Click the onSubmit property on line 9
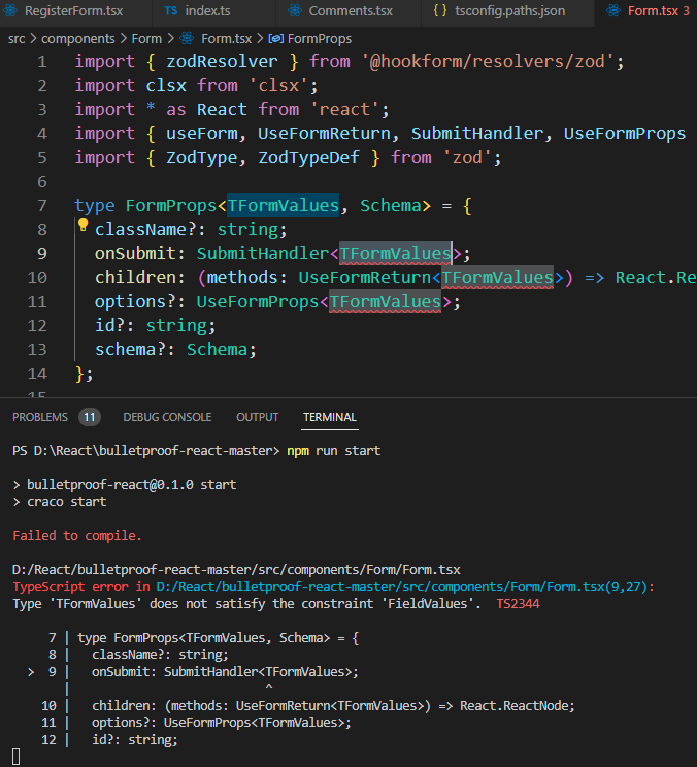 point(135,253)
